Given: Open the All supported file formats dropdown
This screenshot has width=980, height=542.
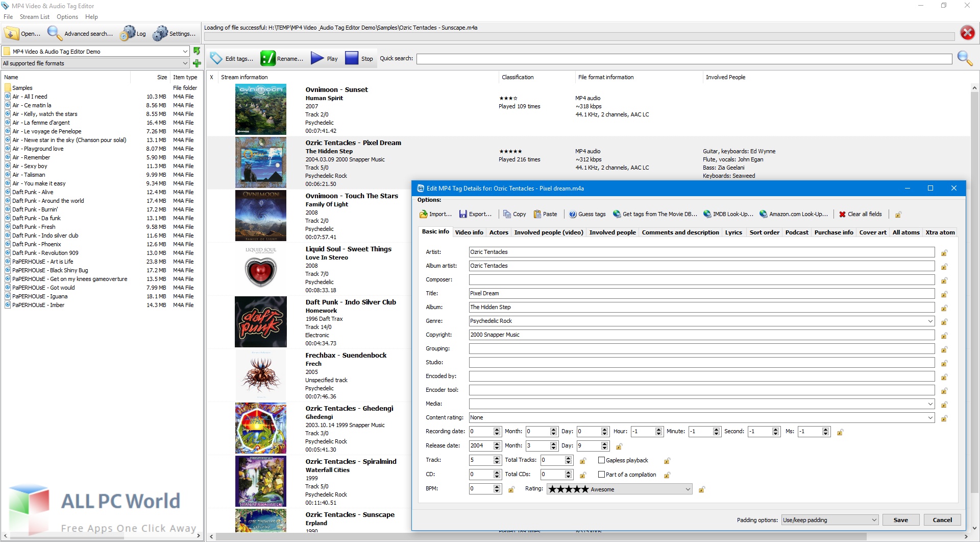Looking at the screenshot, I should pos(185,63).
